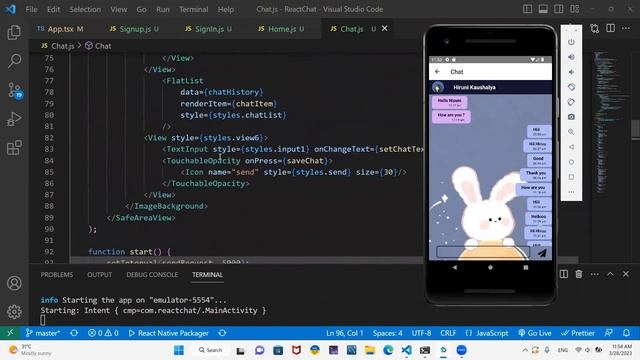Image resolution: width=640 pixels, height=360 pixels.
Task: Click the emulator volume up button
Action: click(x=571, y=57)
